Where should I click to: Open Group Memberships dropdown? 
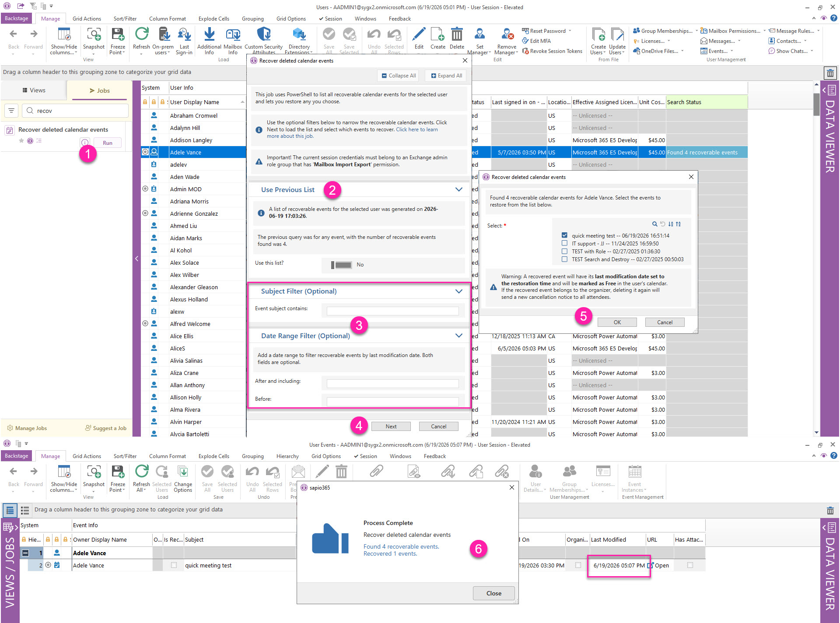click(665, 31)
